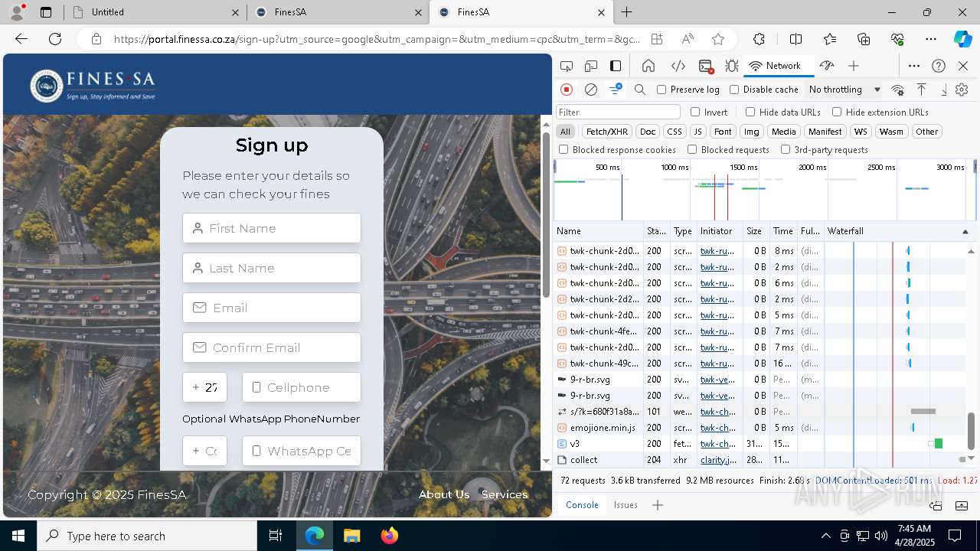Select the inspect element picker tool
Image resolution: width=980 pixels, height=551 pixels.
567,66
